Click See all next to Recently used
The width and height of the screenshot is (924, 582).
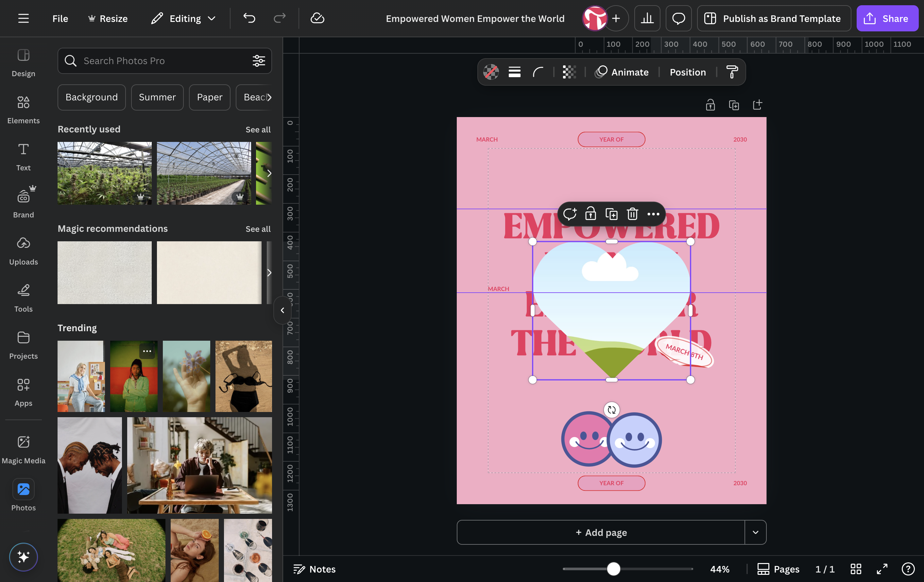tap(258, 129)
